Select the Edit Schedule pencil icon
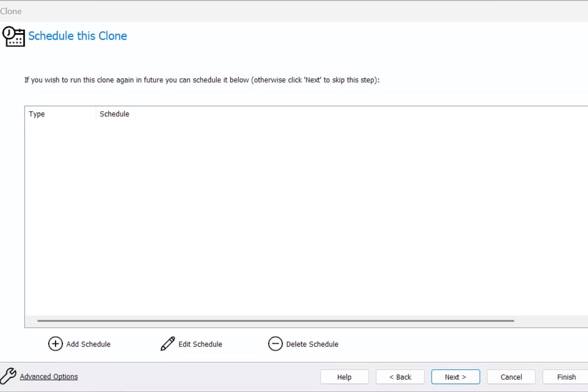This screenshot has width=588, height=392. [x=168, y=344]
